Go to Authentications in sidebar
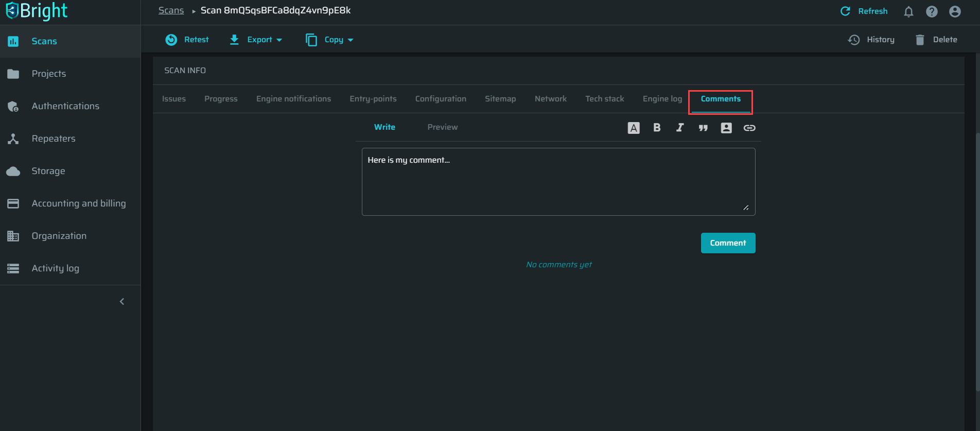The height and width of the screenshot is (431, 980). tap(70, 106)
